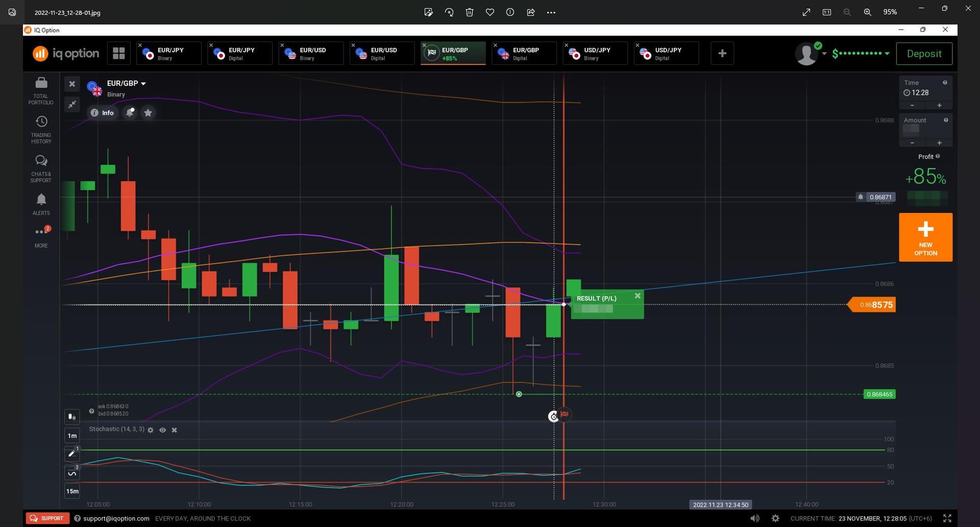Click Amount help question icon
The image size is (980, 527).
pos(945,121)
